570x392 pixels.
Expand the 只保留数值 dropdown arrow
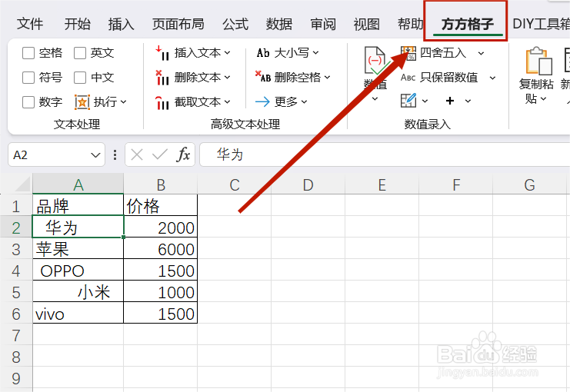pos(492,78)
